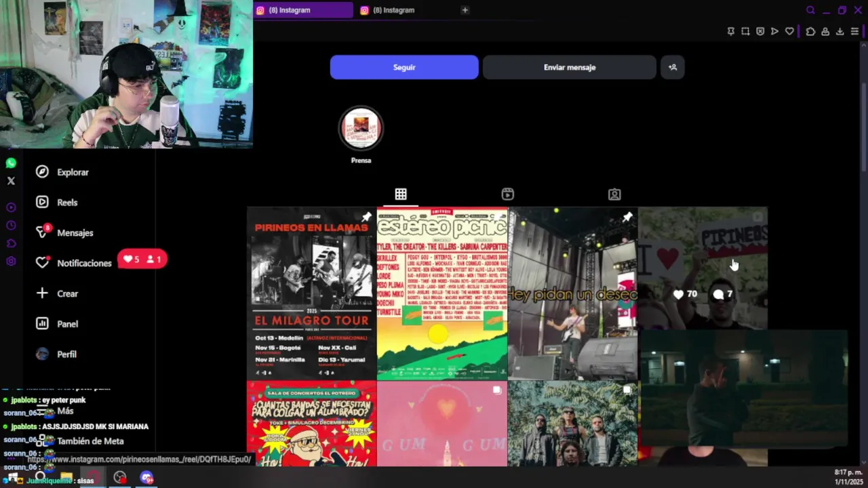Open the Windows Start button
This screenshot has width=868, height=488.
click(x=13, y=478)
